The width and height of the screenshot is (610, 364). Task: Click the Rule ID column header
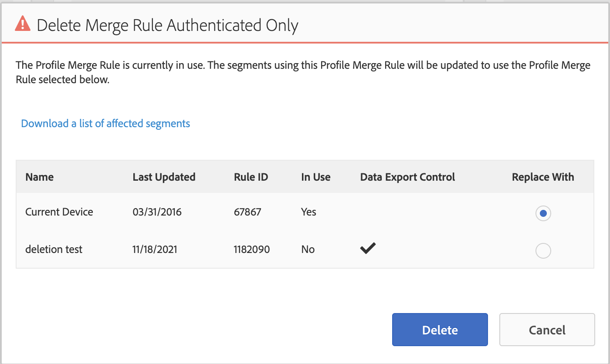(x=251, y=177)
